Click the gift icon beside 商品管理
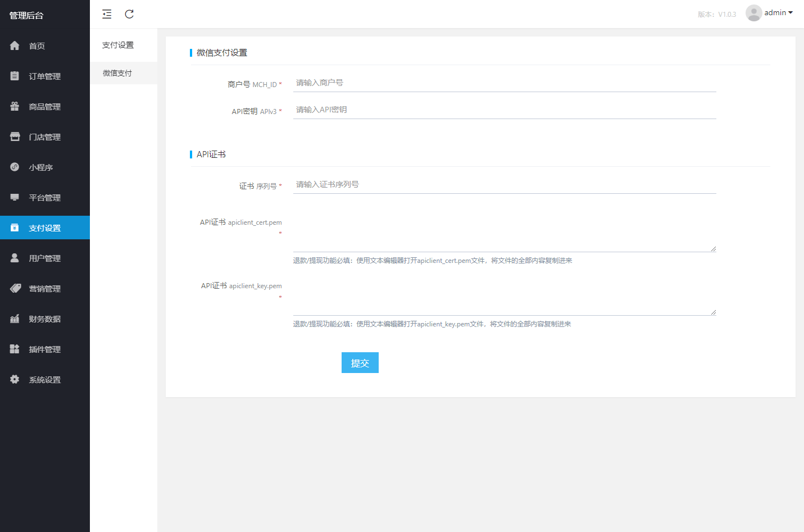The image size is (804, 532). pos(15,106)
